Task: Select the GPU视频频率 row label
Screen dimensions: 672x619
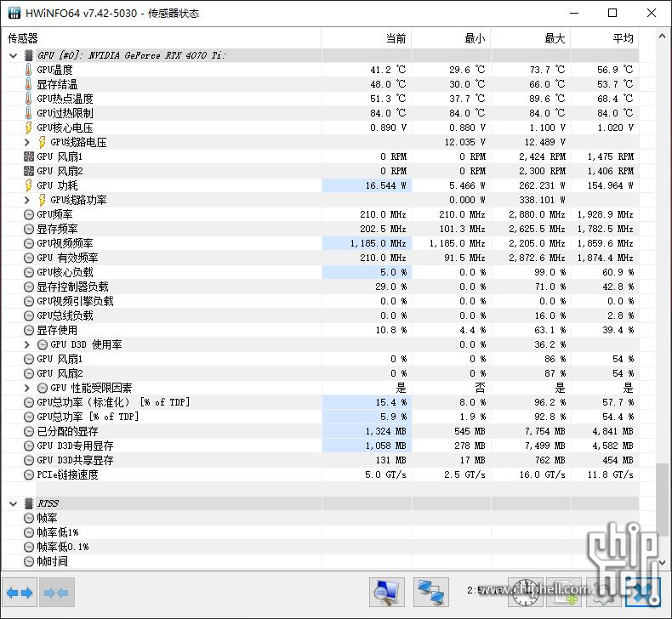Action: 65,243
